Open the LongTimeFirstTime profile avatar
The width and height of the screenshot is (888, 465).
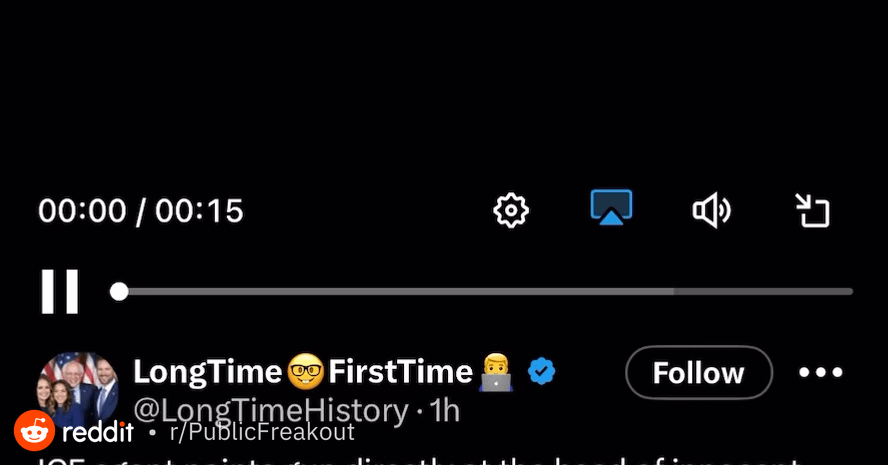[78, 389]
